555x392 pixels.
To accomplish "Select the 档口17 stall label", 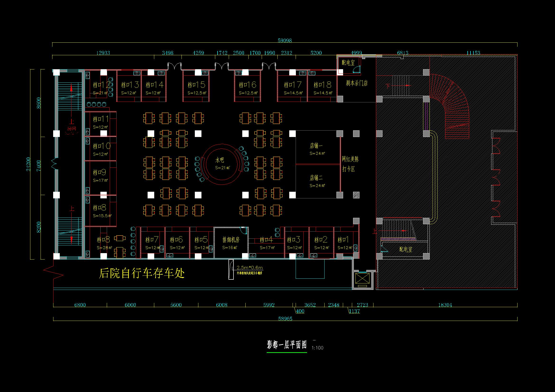I will (x=293, y=85).
